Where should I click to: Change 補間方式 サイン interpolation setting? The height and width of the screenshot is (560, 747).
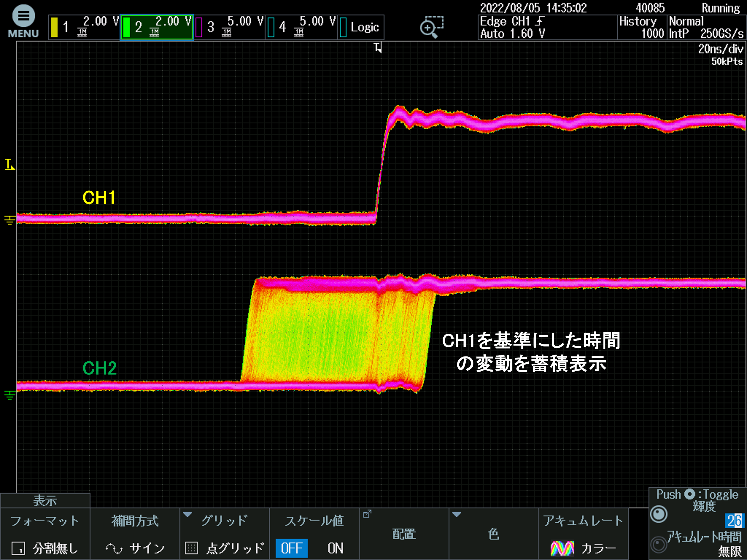point(135,534)
